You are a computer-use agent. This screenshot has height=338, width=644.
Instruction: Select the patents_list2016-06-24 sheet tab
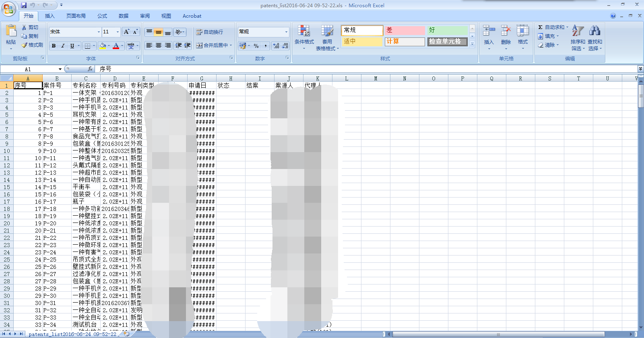pos(72,334)
